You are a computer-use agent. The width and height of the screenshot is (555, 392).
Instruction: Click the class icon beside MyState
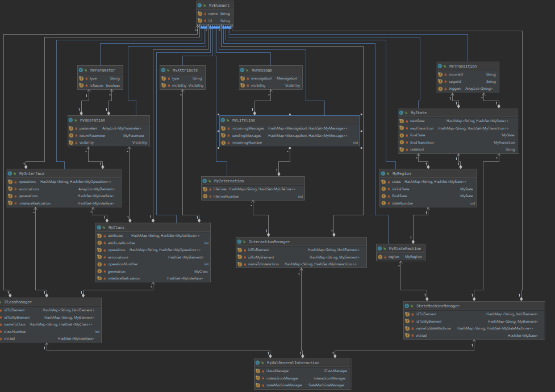pyautogui.click(x=401, y=112)
